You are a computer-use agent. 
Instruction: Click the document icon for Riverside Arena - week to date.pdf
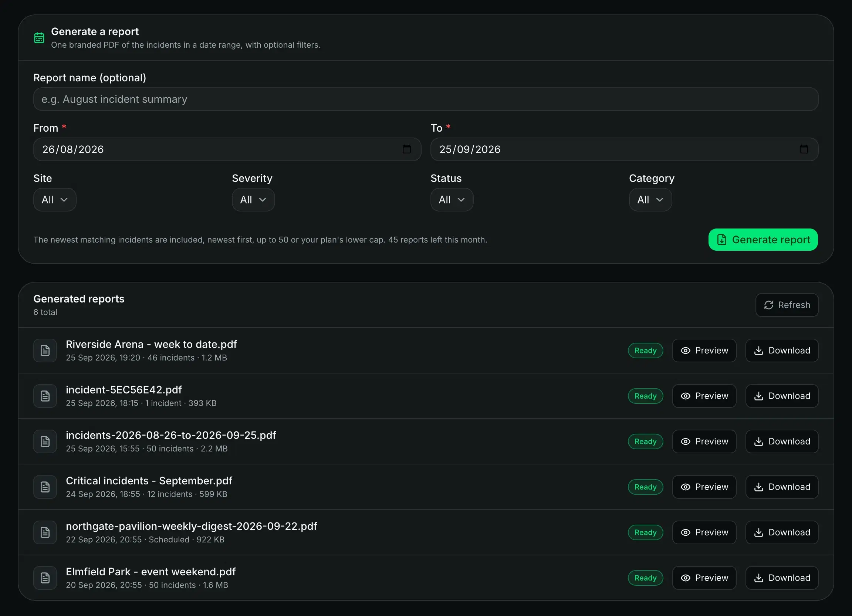coord(45,351)
